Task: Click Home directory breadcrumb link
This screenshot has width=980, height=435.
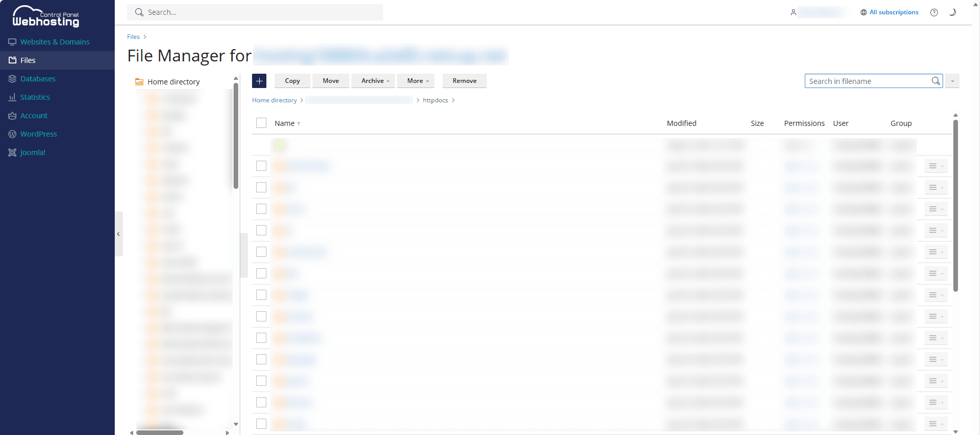Action: point(274,100)
